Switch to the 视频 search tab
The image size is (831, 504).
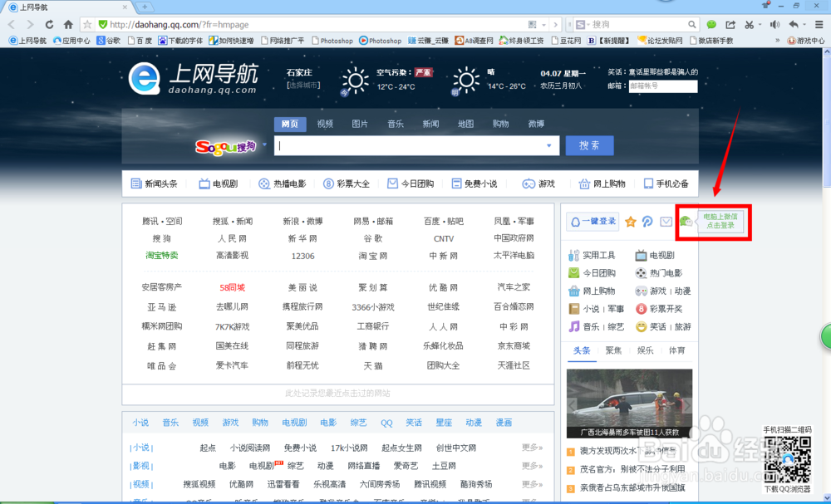pos(325,124)
